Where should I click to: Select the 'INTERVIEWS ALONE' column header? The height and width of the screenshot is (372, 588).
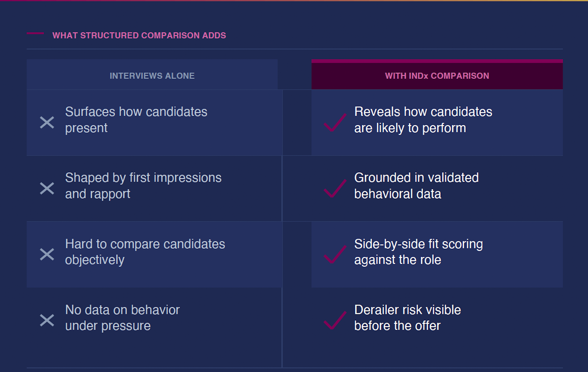coord(152,76)
